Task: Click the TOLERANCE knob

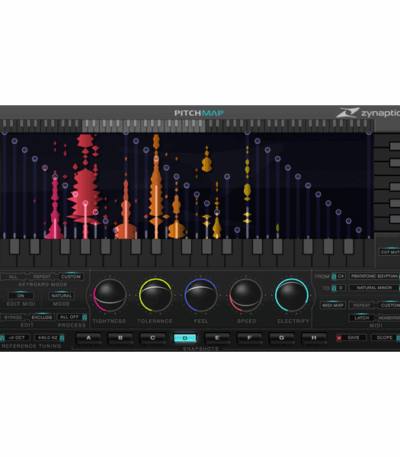Action: pos(155,295)
